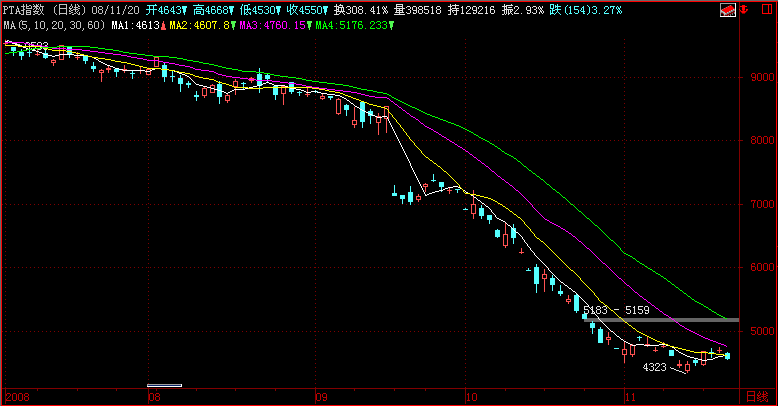Viewport: 778px width, 406px height.
Task: Click the turnover value 换308.41%
Action: click(x=361, y=10)
